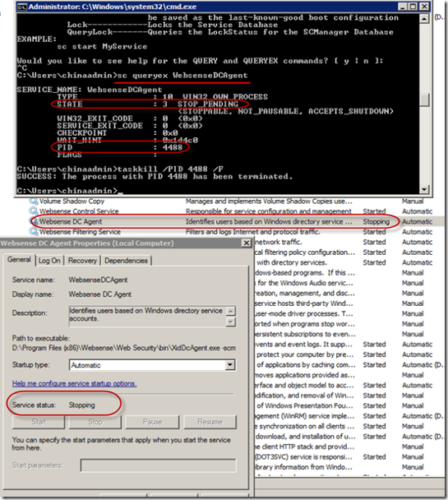
Task: Click the PID value '4488' in cmd output
Action: [x=173, y=147]
